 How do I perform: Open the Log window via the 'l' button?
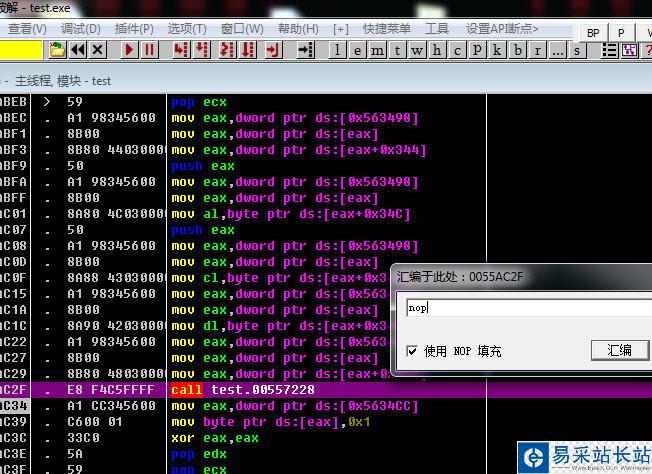(338, 50)
